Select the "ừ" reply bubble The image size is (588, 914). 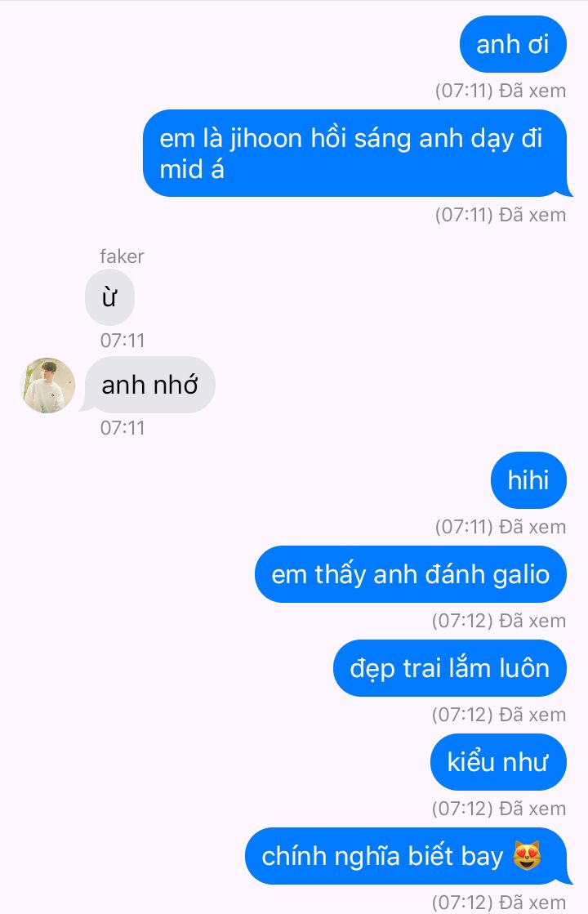[x=109, y=297]
